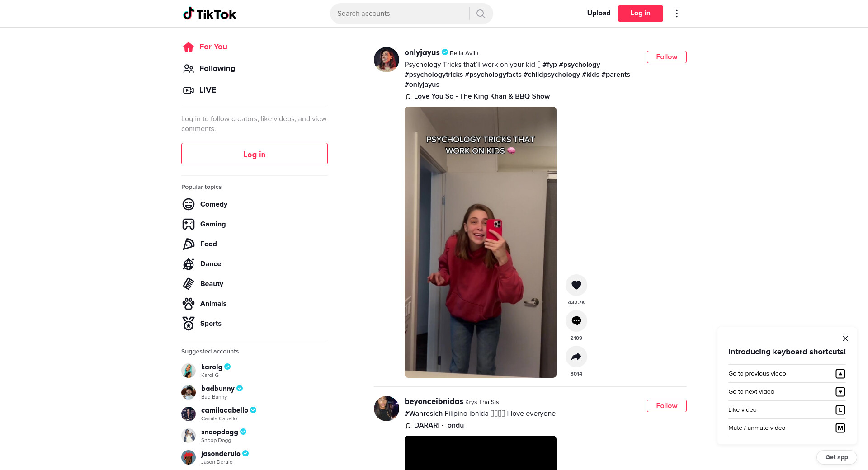
Task: Click into the Search accounts field
Action: point(400,14)
